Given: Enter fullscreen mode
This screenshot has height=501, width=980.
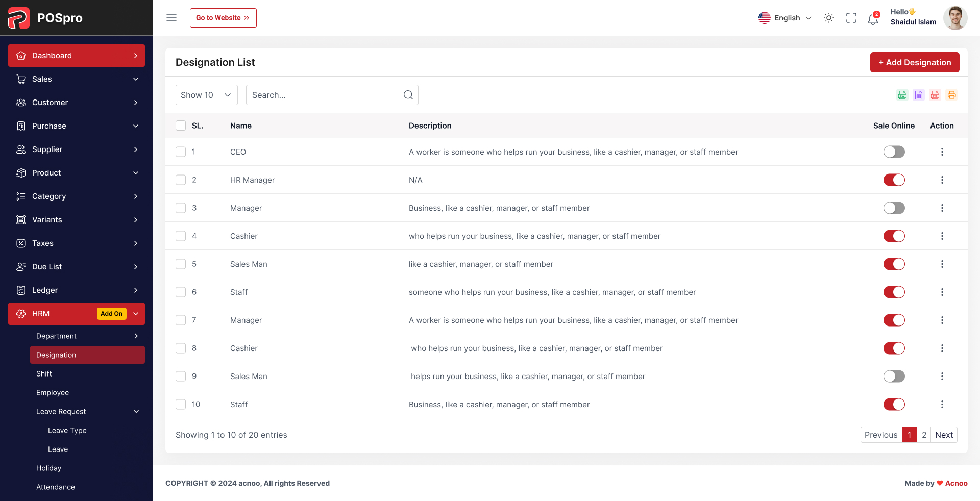Looking at the screenshot, I should tap(851, 18).
